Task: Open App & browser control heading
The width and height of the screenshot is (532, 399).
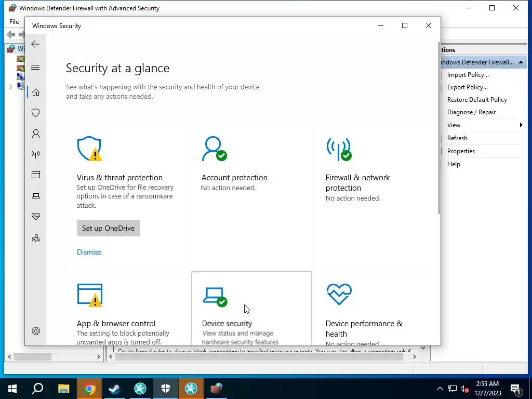Action: click(x=116, y=323)
